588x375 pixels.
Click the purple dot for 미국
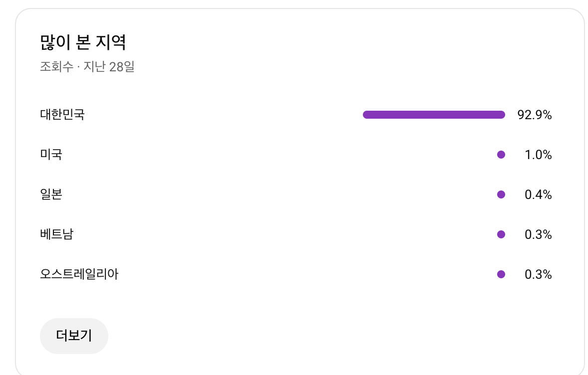click(501, 155)
